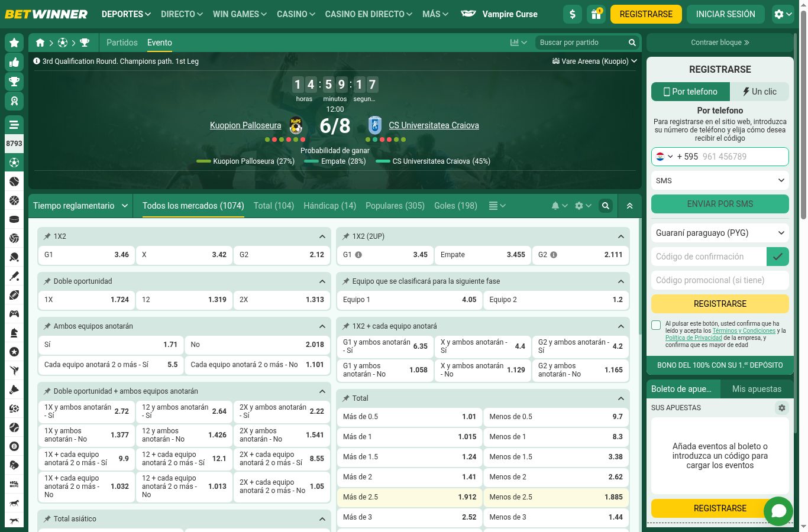Viewport: 808px width, 532px height.
Task: Expand the Vare Areena (Kuopio) venue dropdown
Action: pos(594,61)
